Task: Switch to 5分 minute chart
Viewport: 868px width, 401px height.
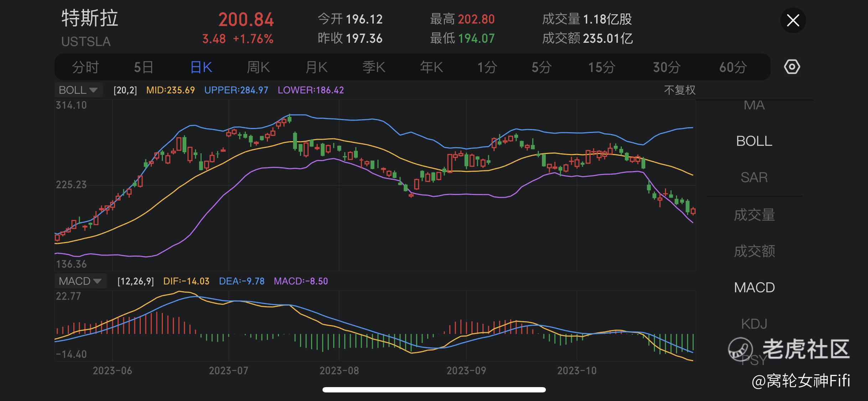Action: 542,67
